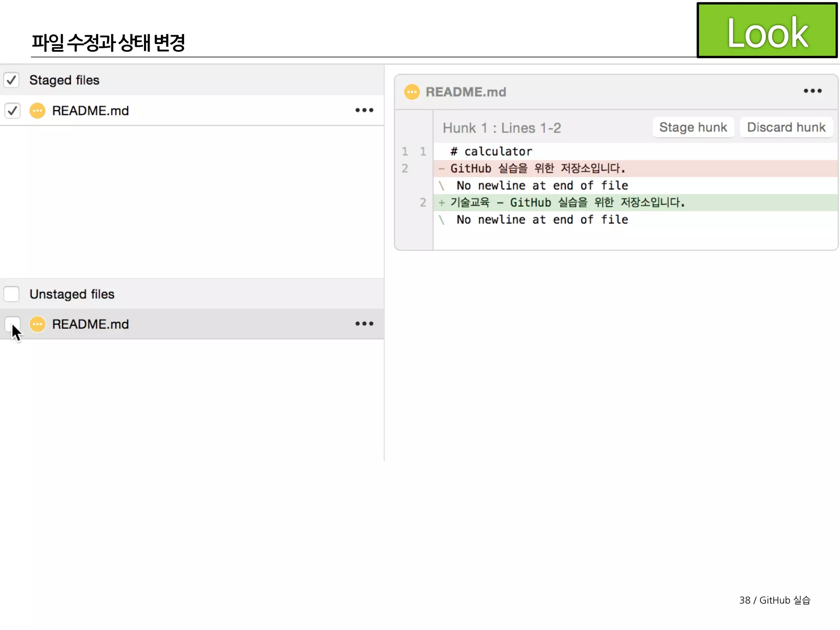Click the slide title '파일 수정과 상태 변경'

coord(109,43)
